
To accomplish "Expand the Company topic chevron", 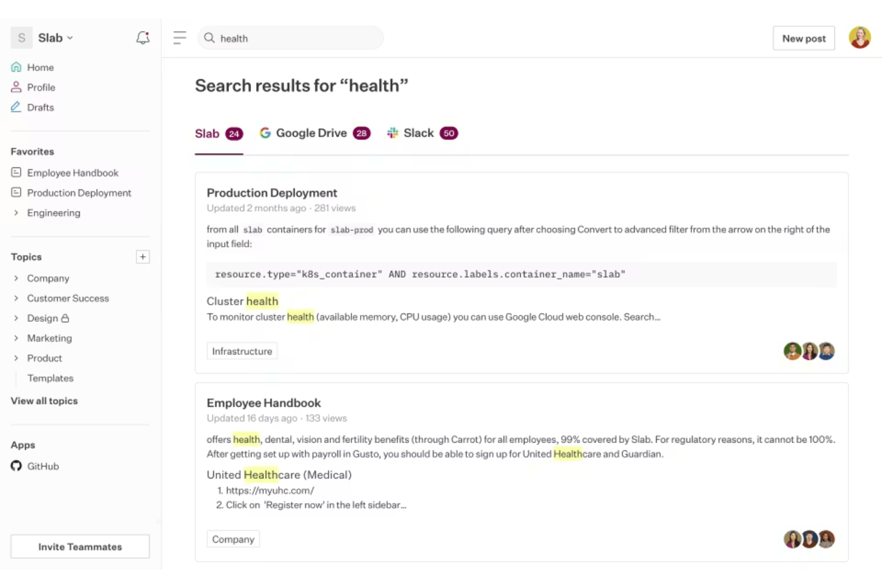I will (16, 278).
